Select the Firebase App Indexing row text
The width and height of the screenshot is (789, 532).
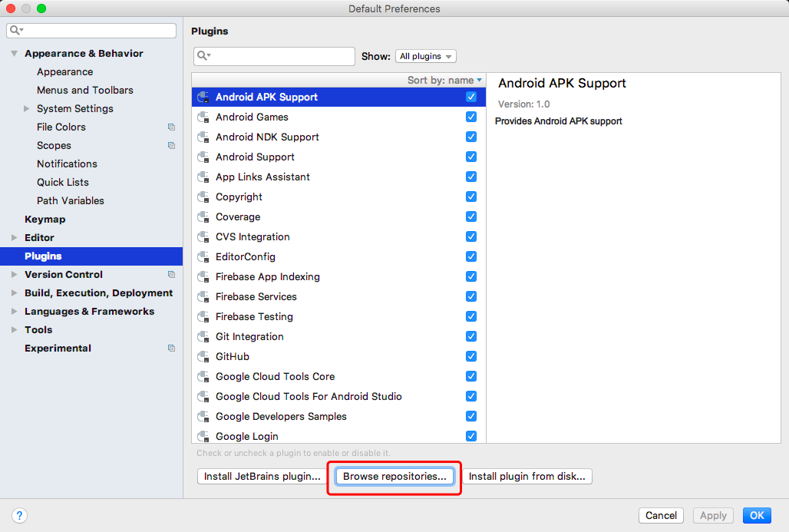(x=268, y=277)
